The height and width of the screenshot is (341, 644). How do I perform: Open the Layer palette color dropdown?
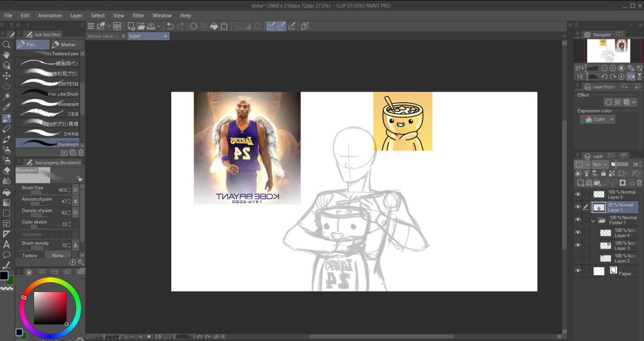pyautogui.click(x=581, y=165)
